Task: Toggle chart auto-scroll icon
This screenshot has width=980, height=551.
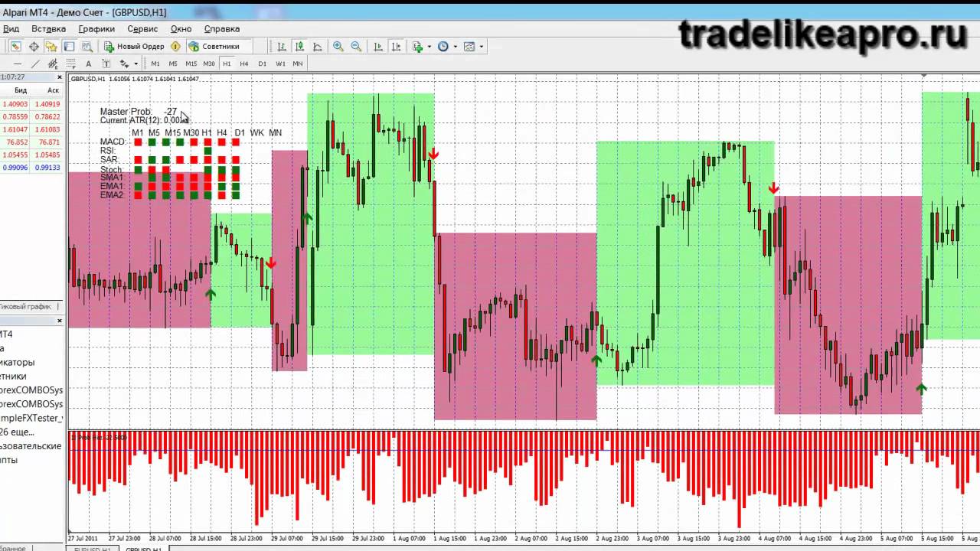Action: 378,47
